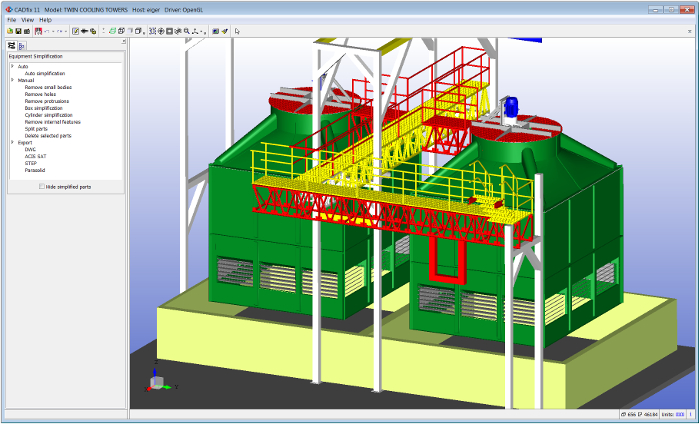Open the File menu
The height and width of the screenshot is (424, 700).
12,20
